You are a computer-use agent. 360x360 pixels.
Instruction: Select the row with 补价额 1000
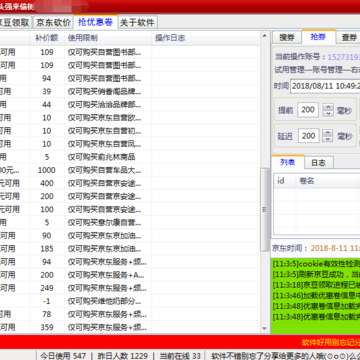click(x=130, y=170)
